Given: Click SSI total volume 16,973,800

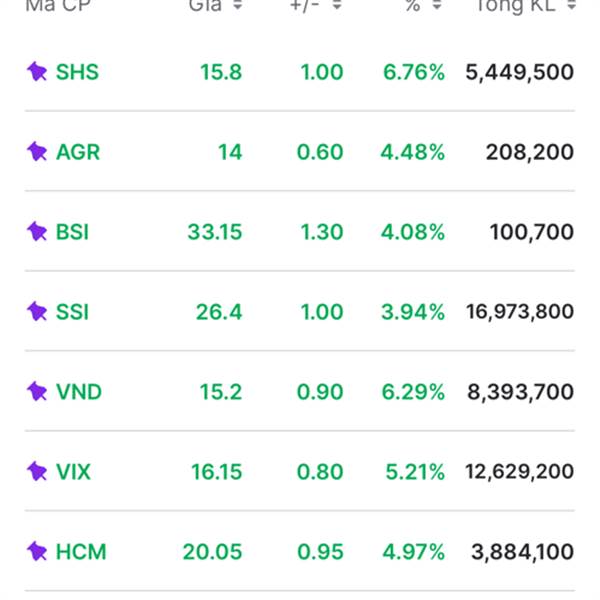Looking at the screenshot, I should point(520,312).
